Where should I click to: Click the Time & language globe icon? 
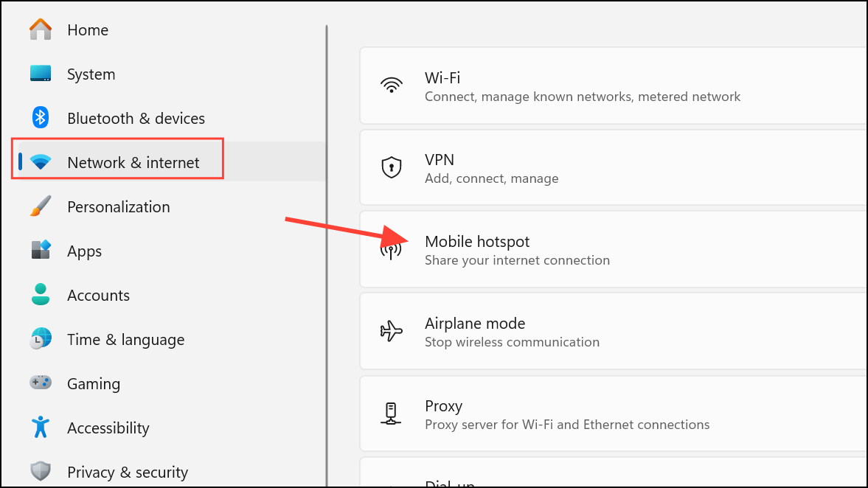click(x=41, y=338)
